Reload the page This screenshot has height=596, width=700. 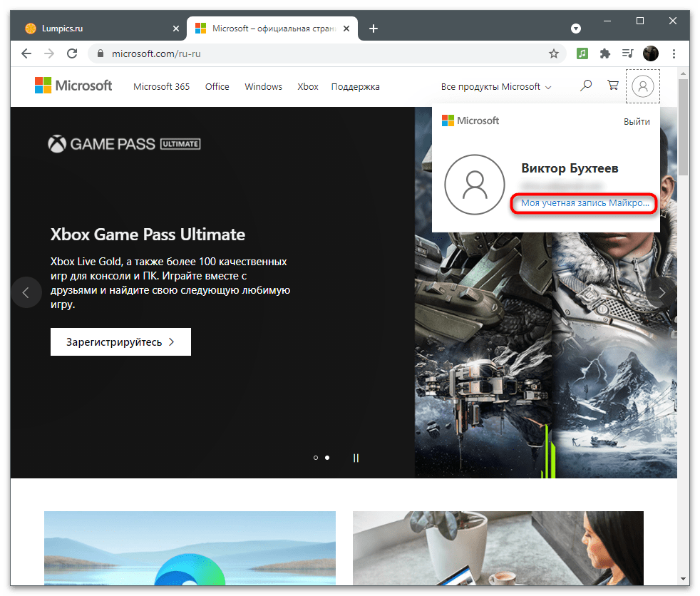[x=71, y=53]
